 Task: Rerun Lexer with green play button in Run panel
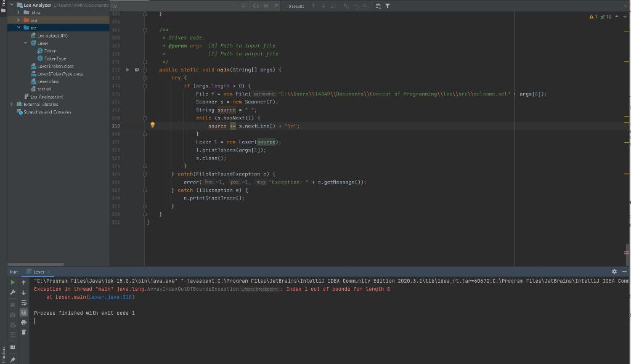coord(13,282)
